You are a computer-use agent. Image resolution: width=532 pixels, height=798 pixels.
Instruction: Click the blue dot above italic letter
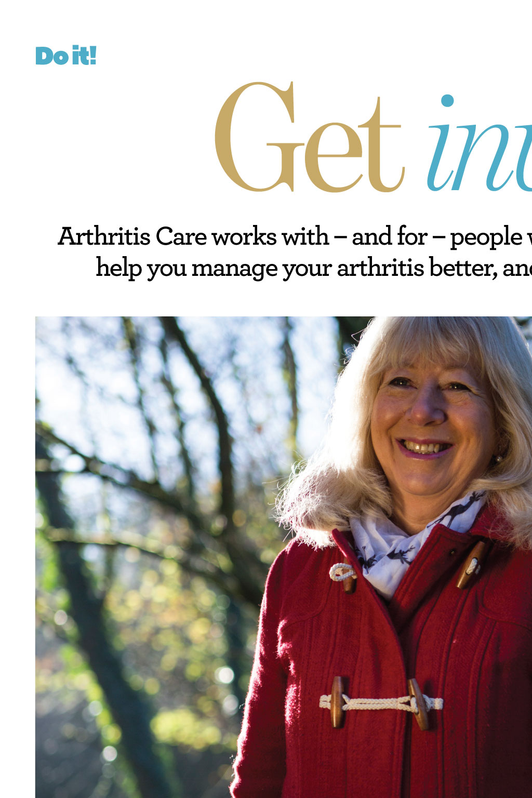pos(447,100)
